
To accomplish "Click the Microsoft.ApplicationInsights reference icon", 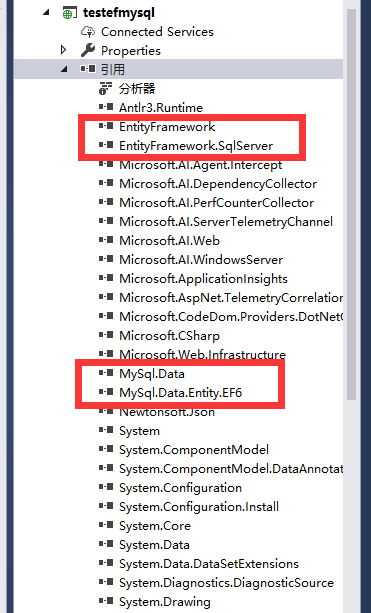I will tap(106, 278).
